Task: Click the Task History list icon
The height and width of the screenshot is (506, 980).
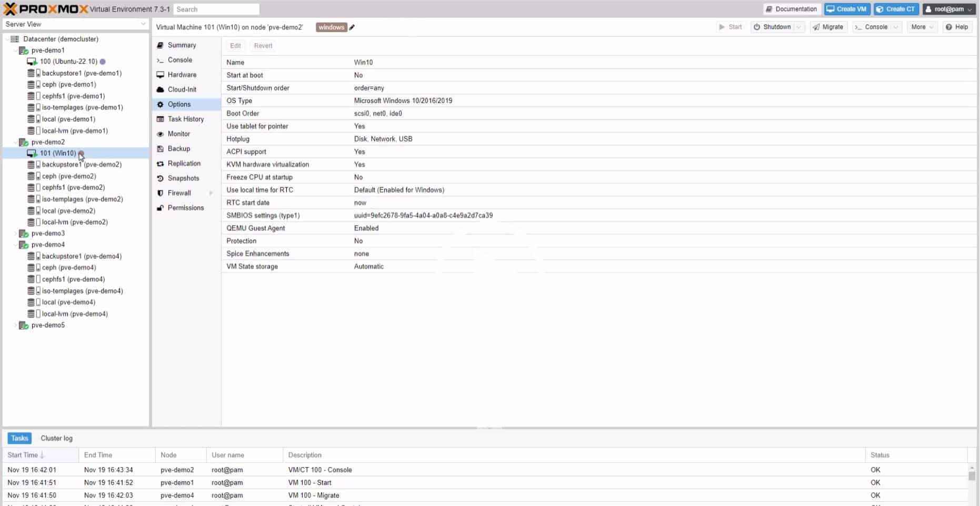Action: pyautogui.click(x=161, y=119)
